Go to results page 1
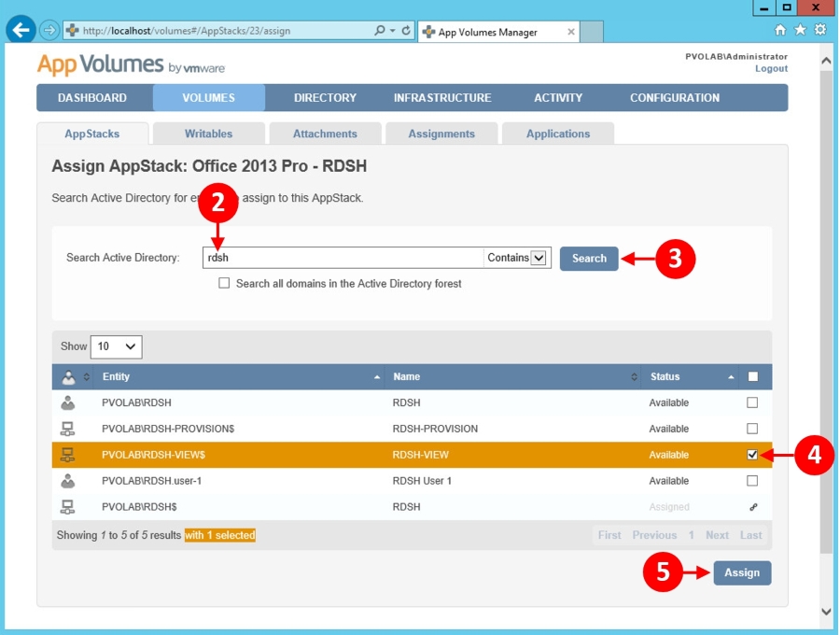 point(691,535)
